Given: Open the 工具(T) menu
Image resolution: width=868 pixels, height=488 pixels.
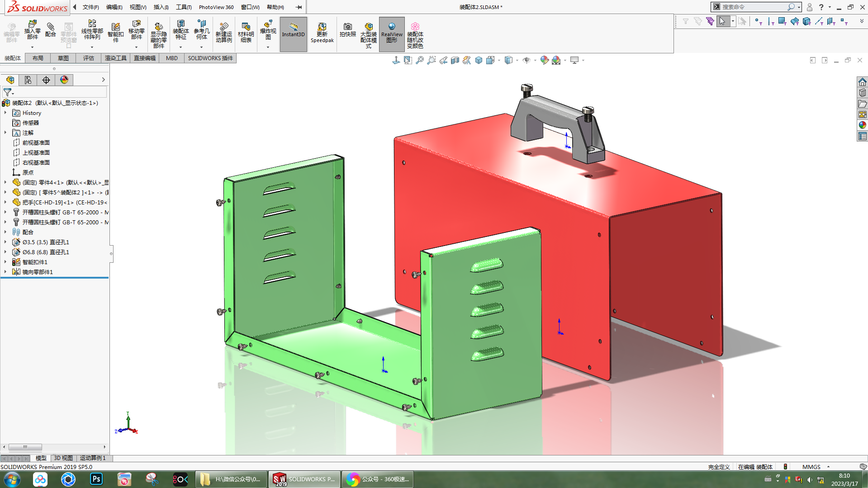Looking at the screenshot, I should 184,7.
